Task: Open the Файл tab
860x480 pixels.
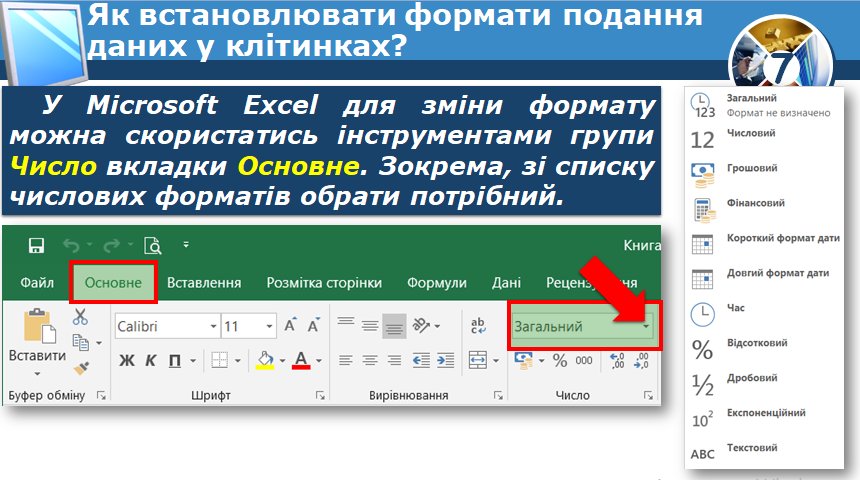Action: point(37,283)
